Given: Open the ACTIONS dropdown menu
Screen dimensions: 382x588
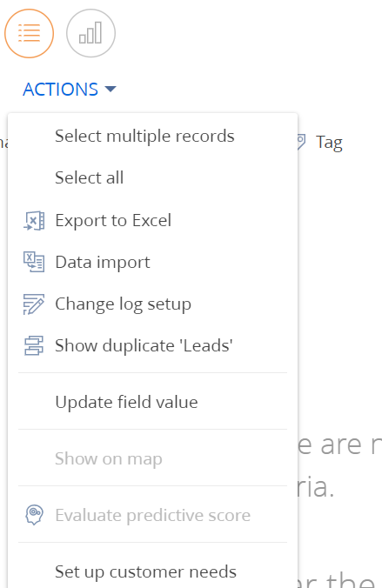Looking at the screenshot, I should pos(70,90).
